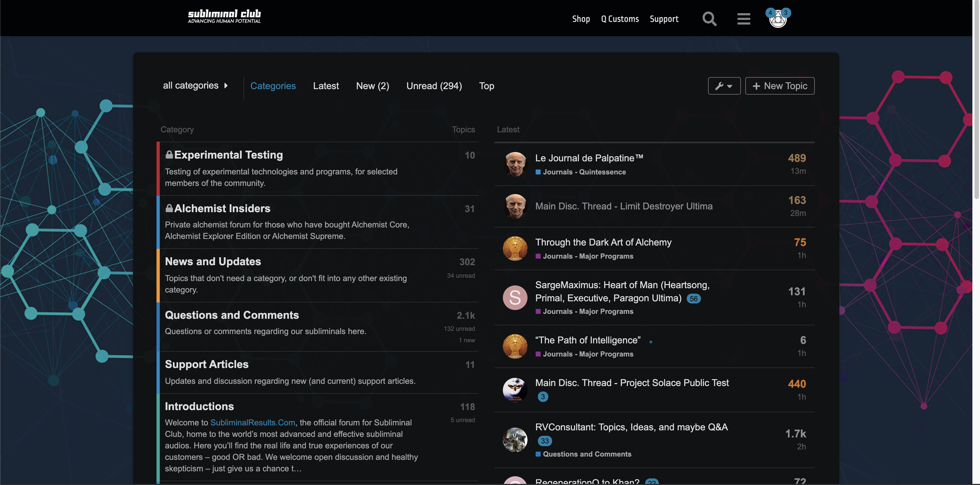Click the avatar beside RVConsultant topic
Viewport: 980px width, 485px height.
515,440
